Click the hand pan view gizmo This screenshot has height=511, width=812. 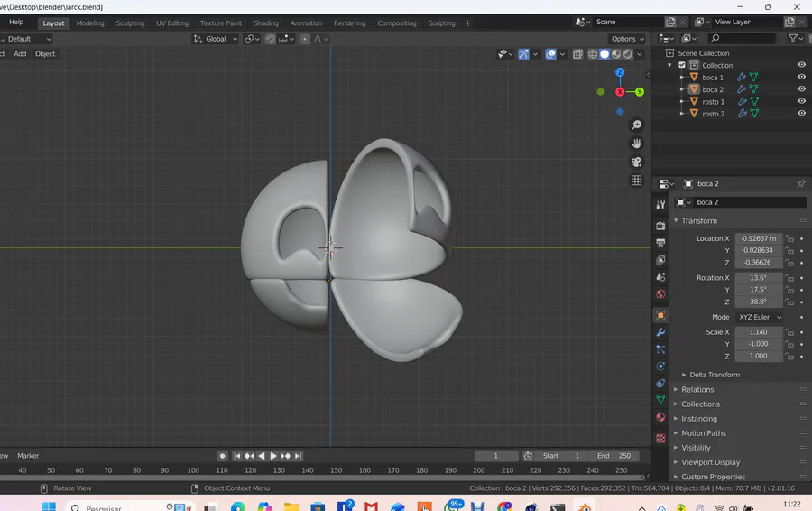(636, 144)
